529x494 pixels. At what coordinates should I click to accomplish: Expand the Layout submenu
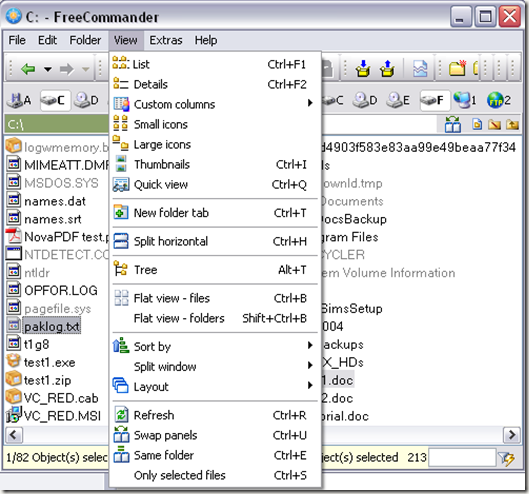tap(215, 387)
